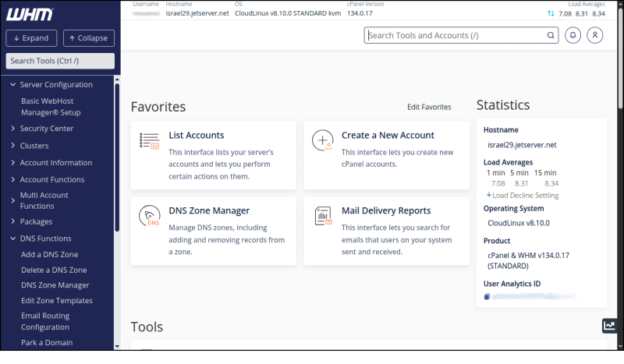624x364 pixels.
Task: Open the notifications bell icon
Action: click(573, 35)
